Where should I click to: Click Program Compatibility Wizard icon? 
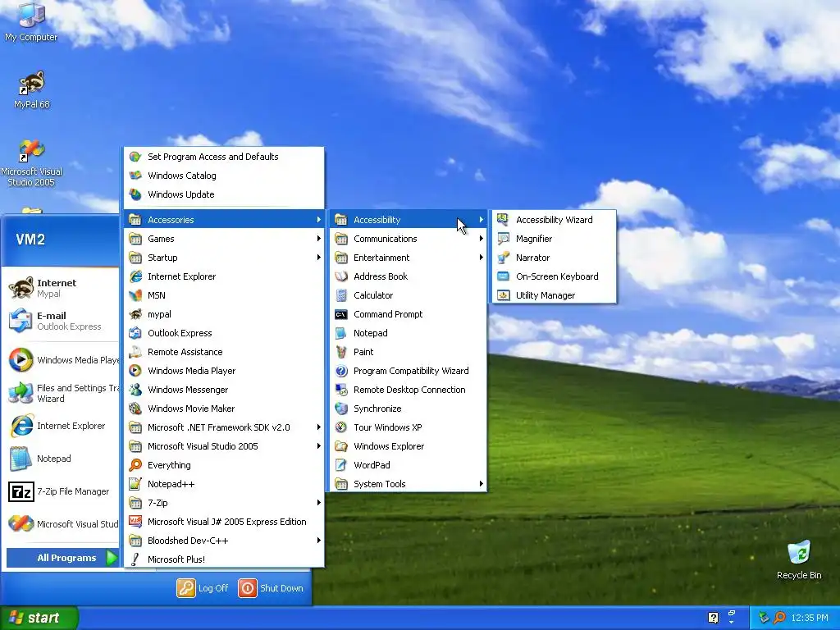point(340,371)
